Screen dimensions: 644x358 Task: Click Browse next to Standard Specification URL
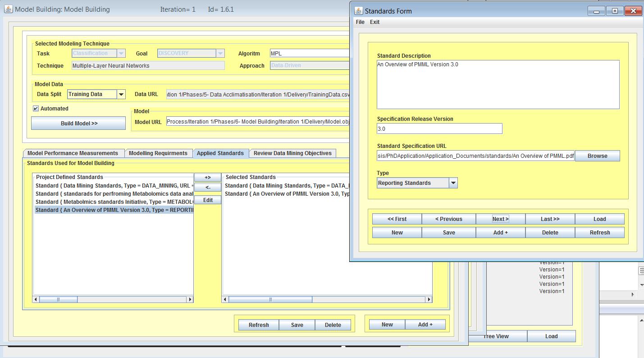pos(597,156)
